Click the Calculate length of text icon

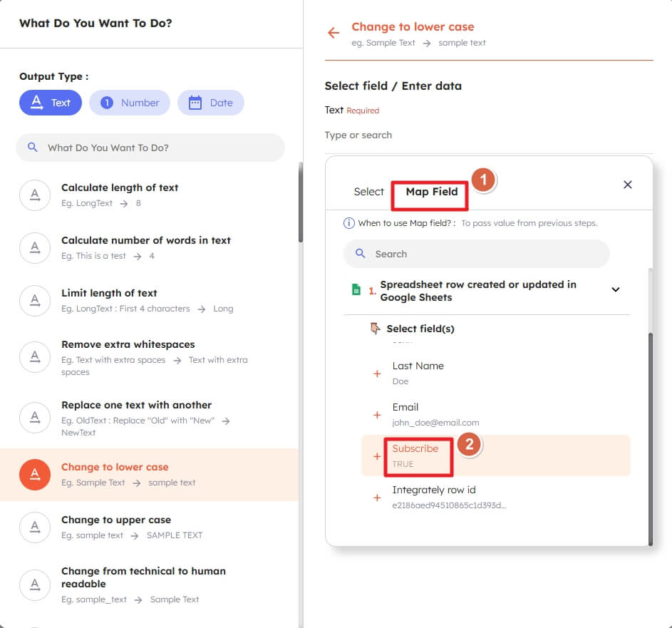click(34, 195)
